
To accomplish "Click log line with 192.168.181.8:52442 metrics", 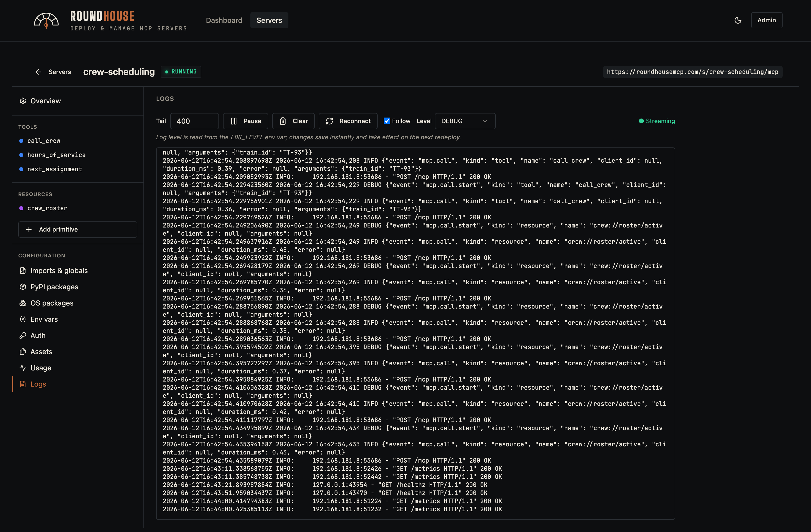I will 332,477.
